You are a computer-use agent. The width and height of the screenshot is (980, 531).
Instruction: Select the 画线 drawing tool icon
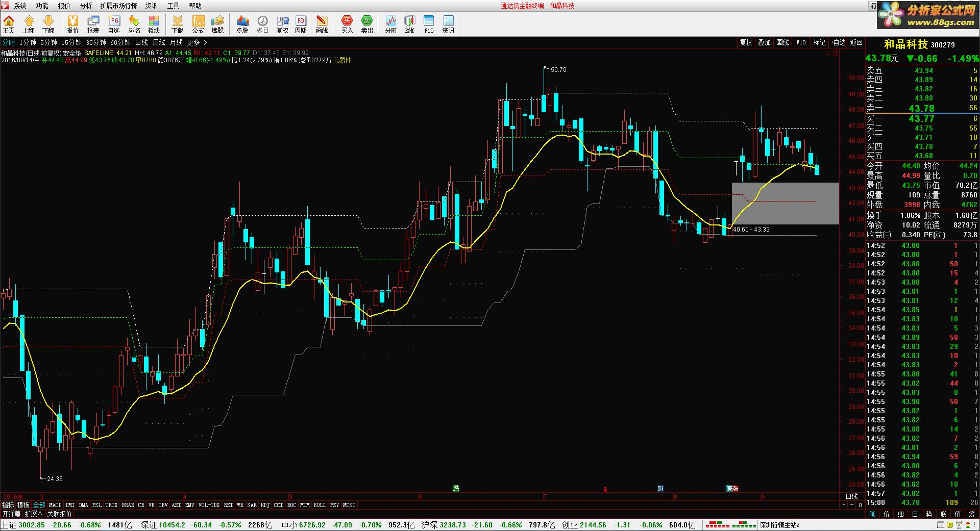pos(322,24)
